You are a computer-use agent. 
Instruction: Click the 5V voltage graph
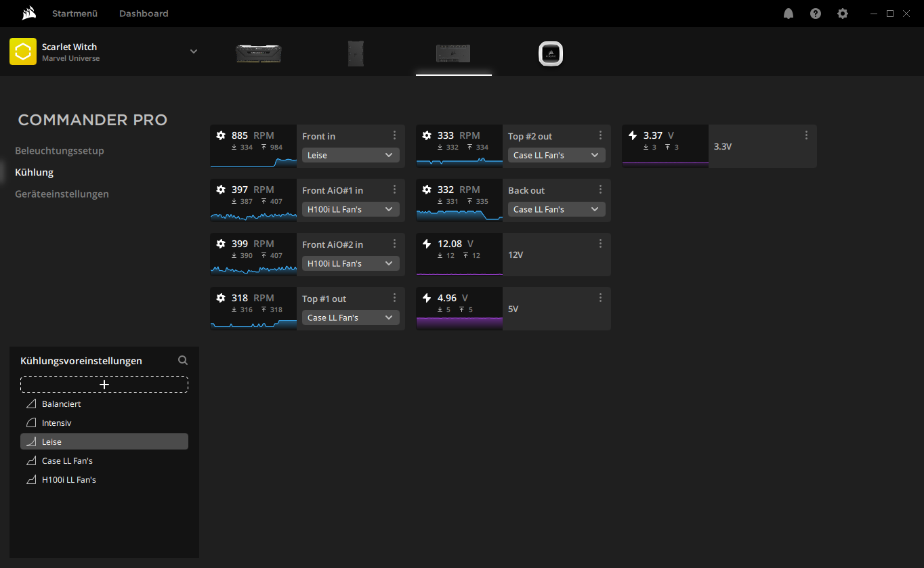(x=459, y=322)
